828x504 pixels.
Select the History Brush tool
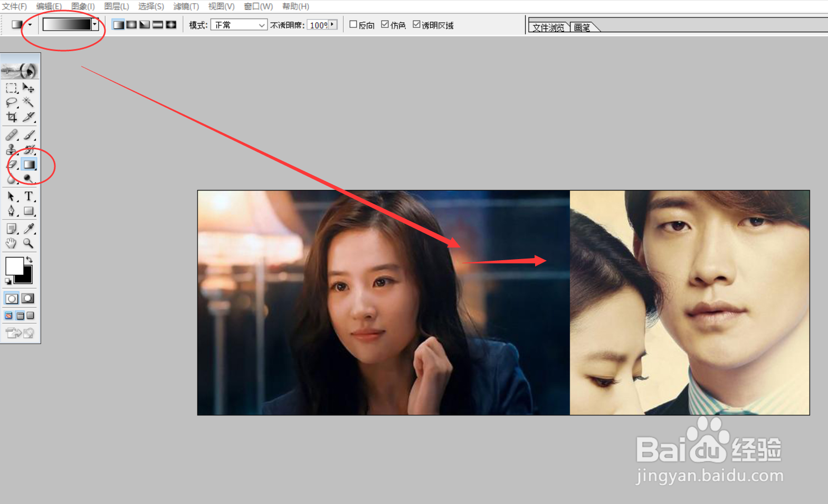tap(28, 150)
